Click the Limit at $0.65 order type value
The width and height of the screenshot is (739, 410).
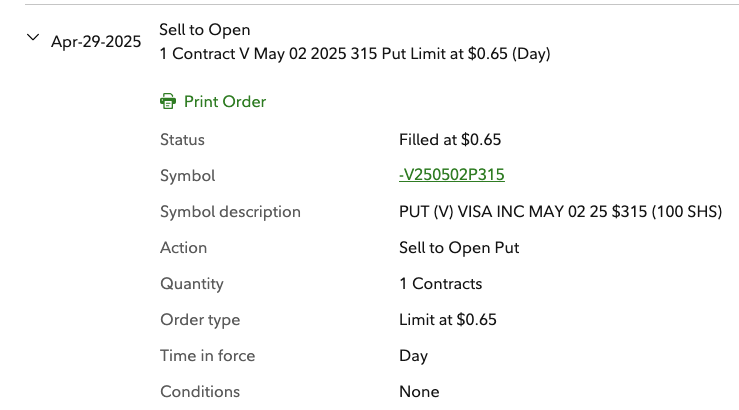(448, 320)
